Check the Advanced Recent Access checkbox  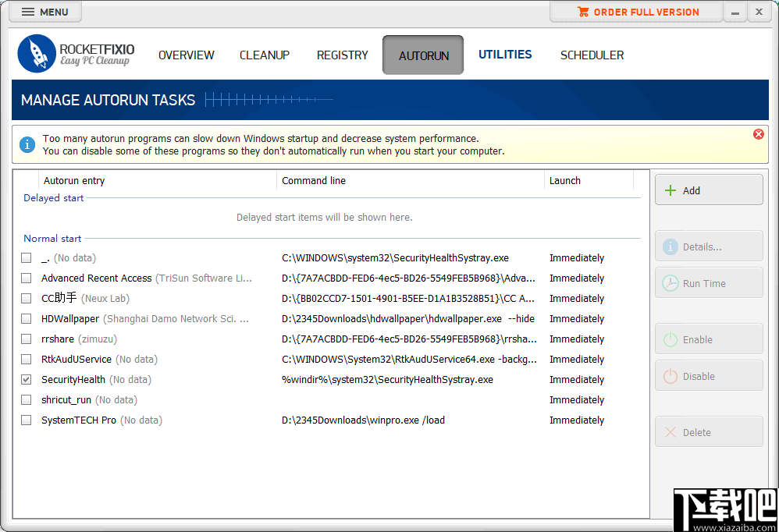click(x=27, y=278)
